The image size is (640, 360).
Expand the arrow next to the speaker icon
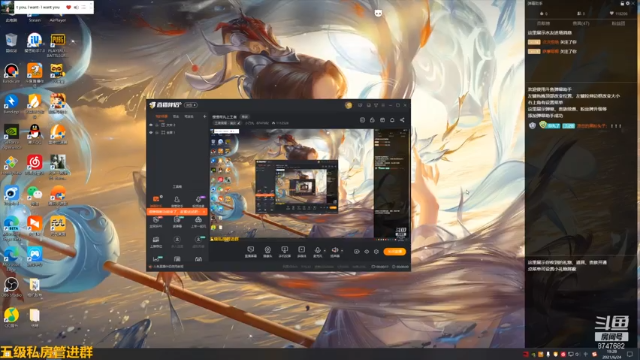coord(342,251)
